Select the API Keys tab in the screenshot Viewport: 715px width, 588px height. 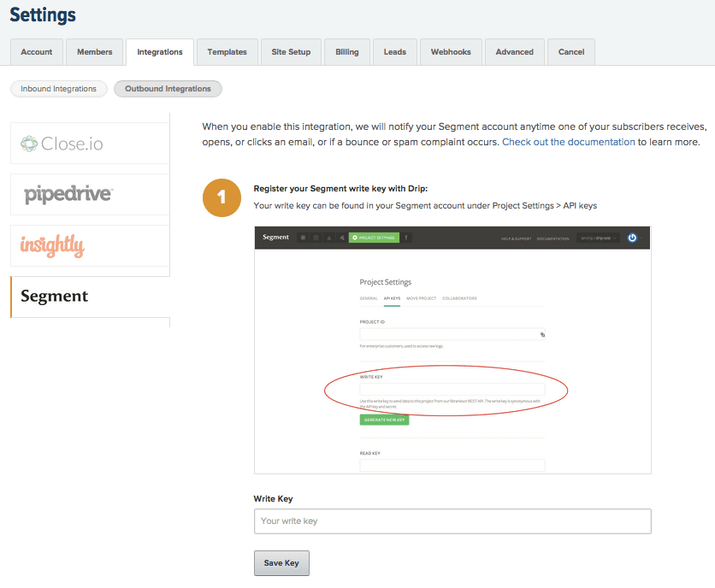click(x=392, y=300)
